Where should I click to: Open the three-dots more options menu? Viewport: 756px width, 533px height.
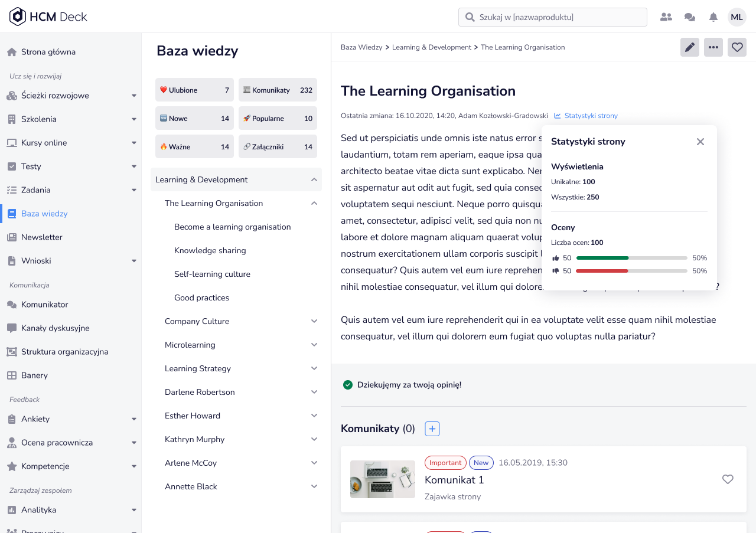[x=713, y=47]
